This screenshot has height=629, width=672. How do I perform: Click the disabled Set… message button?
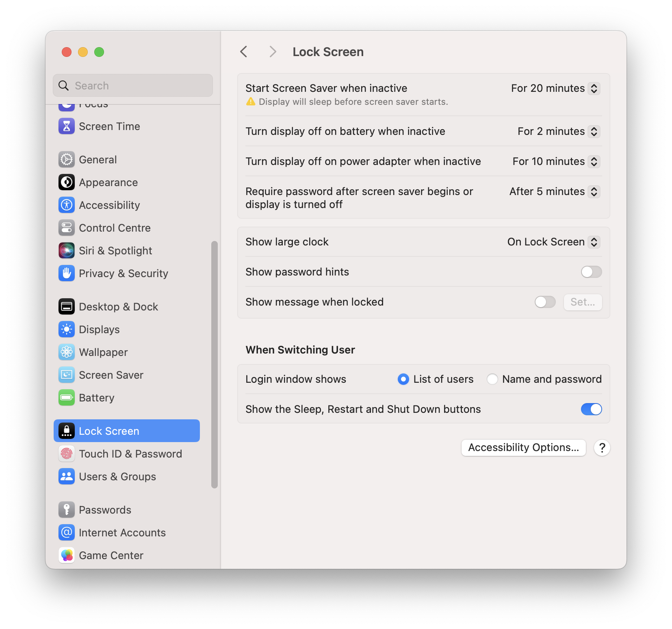[583, 302]
